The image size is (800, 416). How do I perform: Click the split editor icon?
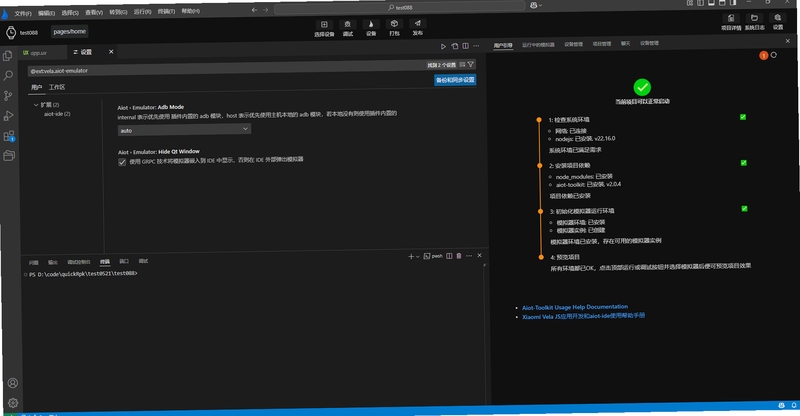pyautogui.click(x=465, y=46)
